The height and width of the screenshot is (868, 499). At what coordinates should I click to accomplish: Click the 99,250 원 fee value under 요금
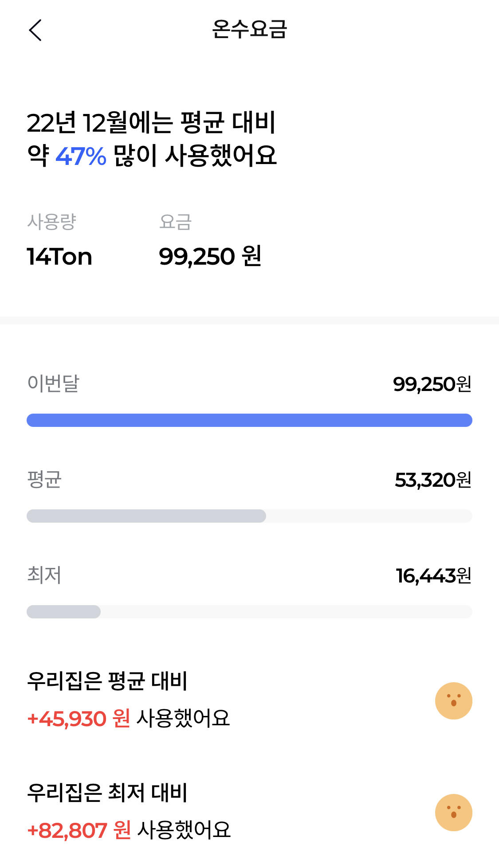coord(210,257)
